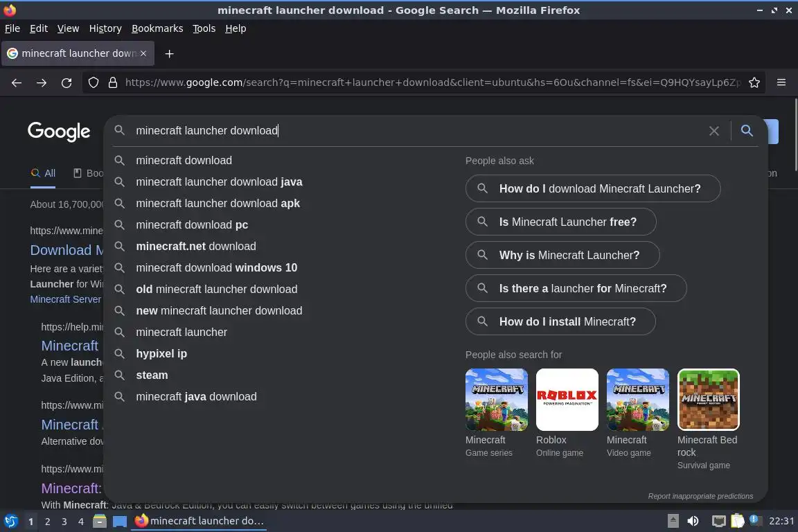Run the search with the blue magnifier icon
798x532 pixels.
[x=747, y=130]
